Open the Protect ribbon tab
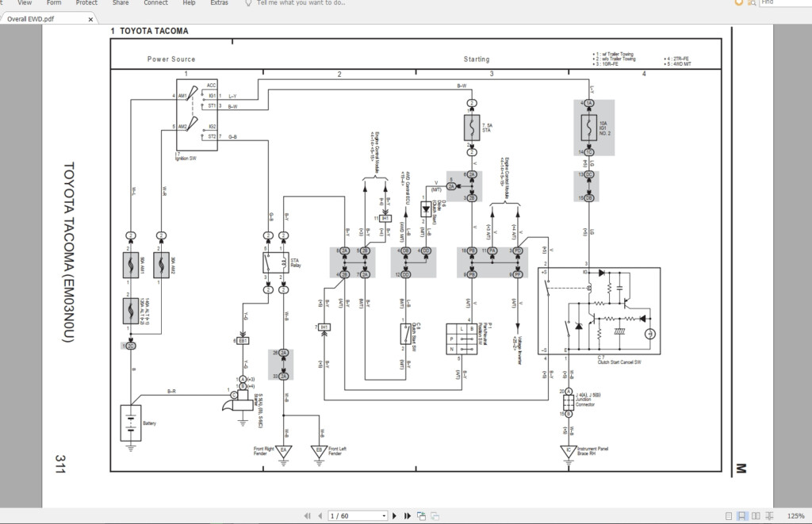 [x=86, y=2]
